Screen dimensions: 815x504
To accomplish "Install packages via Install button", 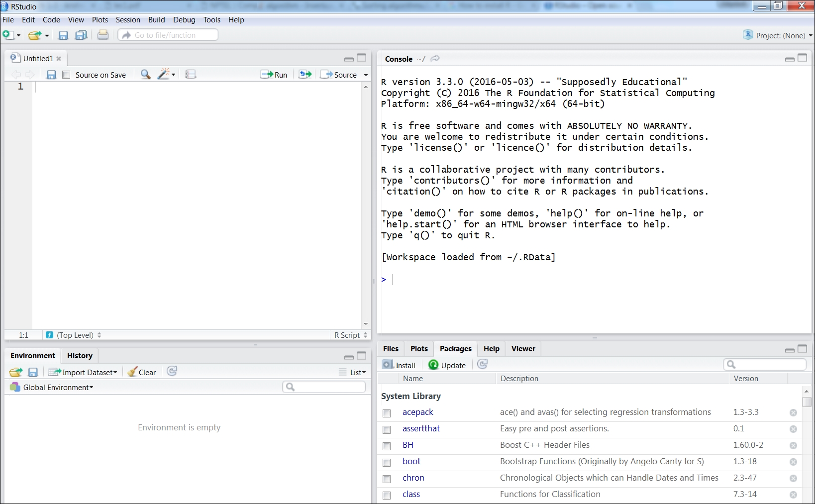I will point(399,365).
